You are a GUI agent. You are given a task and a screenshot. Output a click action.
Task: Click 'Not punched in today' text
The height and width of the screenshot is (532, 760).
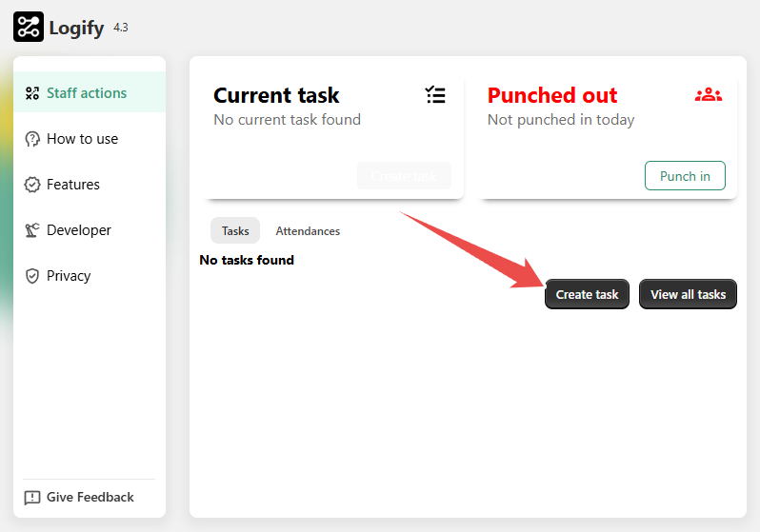[561, 120]
